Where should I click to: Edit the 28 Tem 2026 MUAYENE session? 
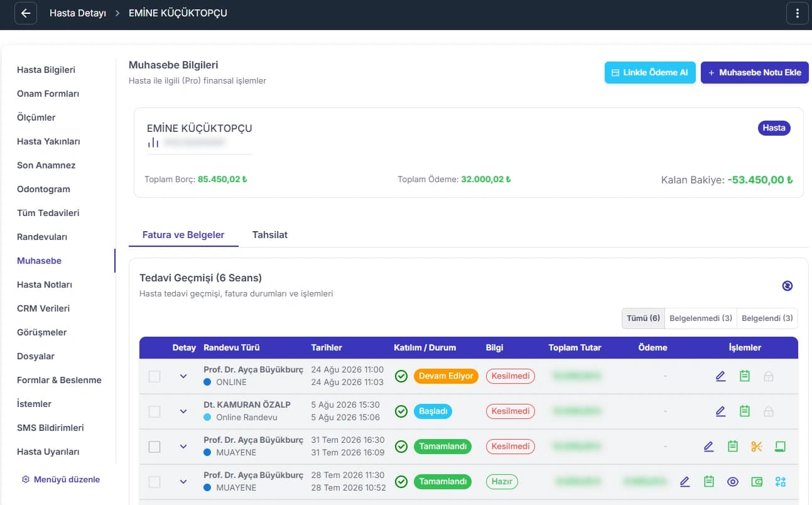pyautogui.click(x=685, y=482)
